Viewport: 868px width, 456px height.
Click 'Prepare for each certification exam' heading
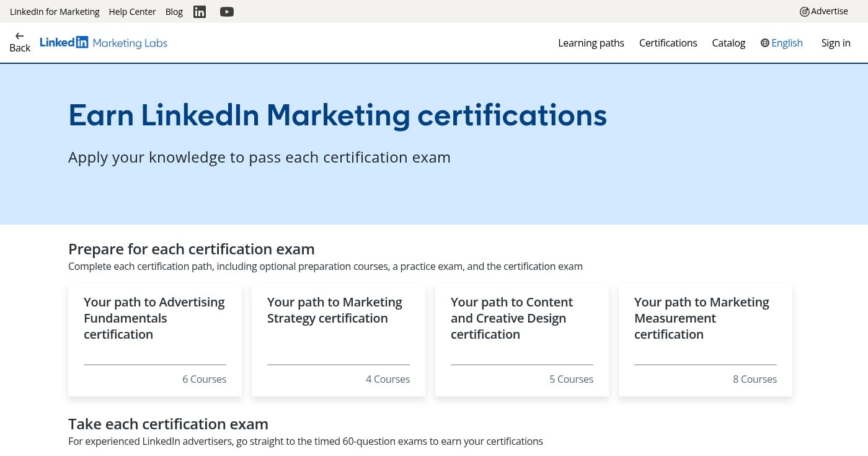tap(192, 249)
